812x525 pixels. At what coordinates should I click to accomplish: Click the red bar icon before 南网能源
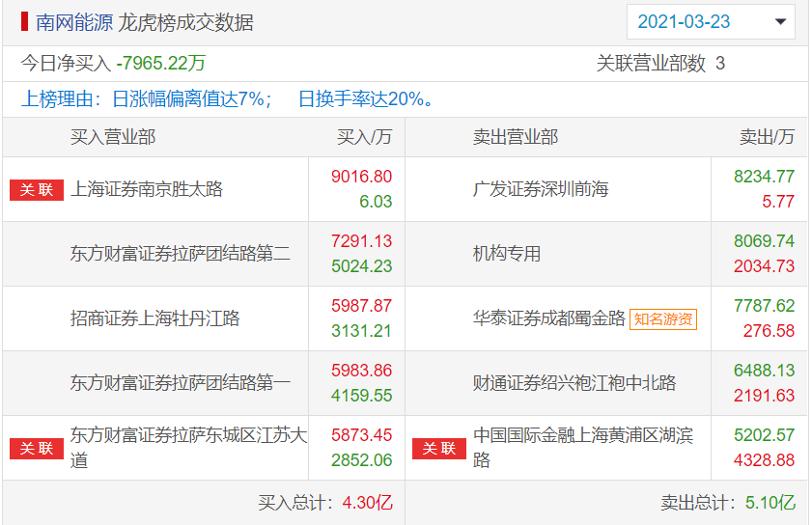point(24,21)
